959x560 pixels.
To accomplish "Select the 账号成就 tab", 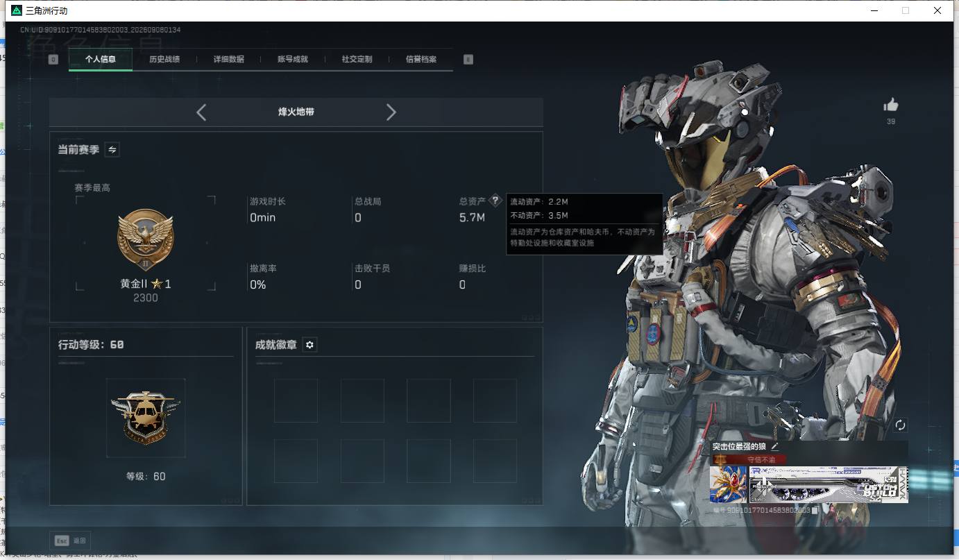I will (293, 60).
